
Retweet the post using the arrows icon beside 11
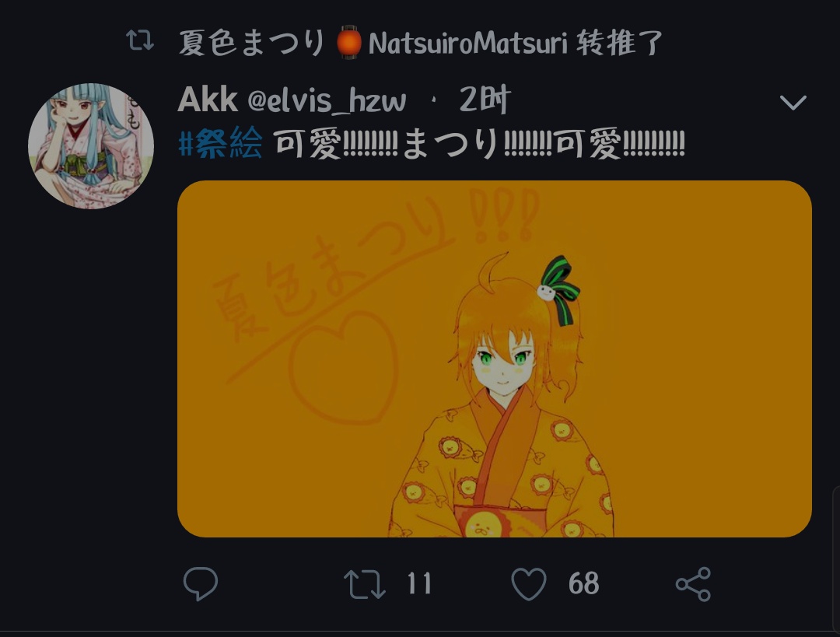364,583
